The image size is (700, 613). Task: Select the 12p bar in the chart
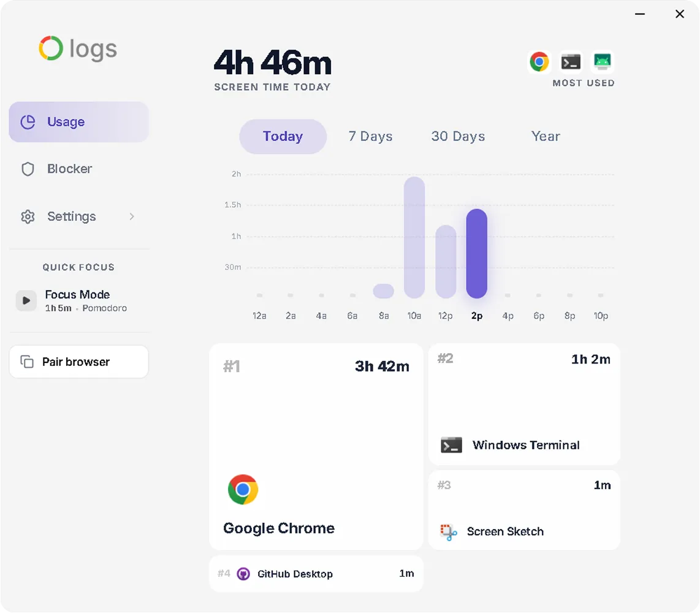click(446, 262)
